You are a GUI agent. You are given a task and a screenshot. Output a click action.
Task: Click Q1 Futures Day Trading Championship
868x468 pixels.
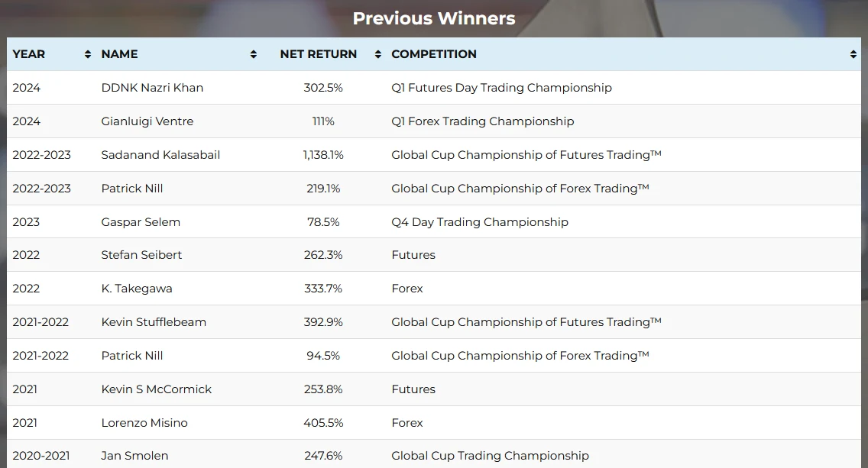[501, 88]
